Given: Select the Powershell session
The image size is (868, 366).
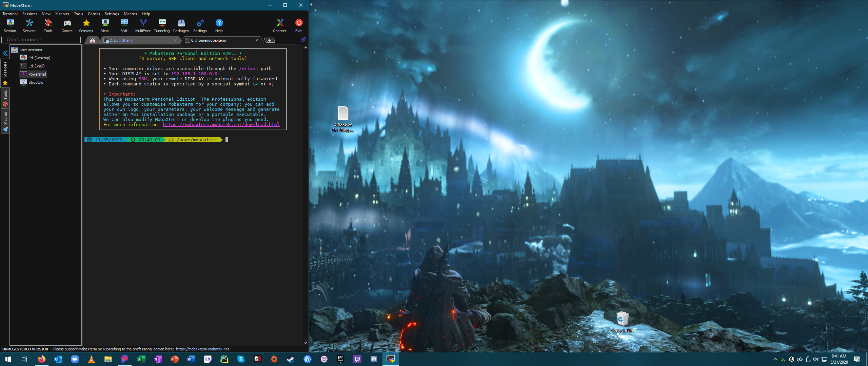Looking at the screenshot, I should 33,74.
